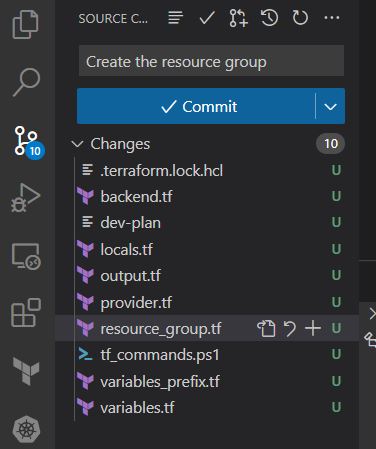Stage resource_group.tf with the plus icon

pyautogui.click(x=313, y=328)
